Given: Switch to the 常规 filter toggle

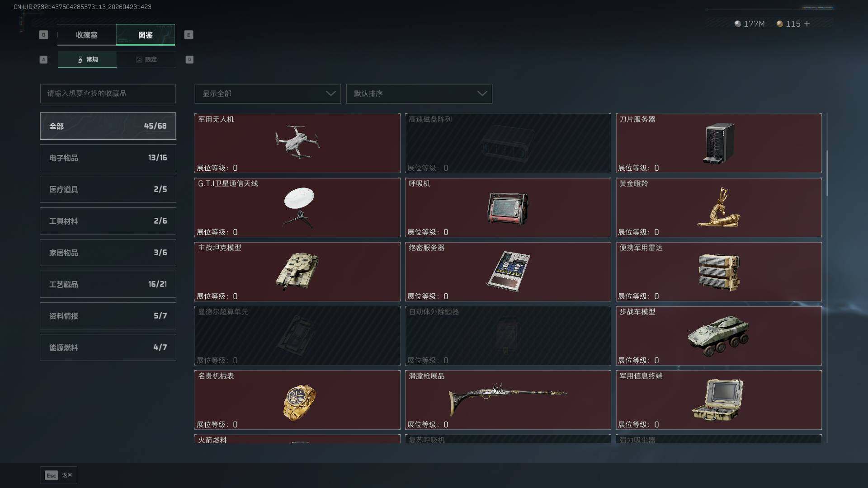Looking at the screenshot, I should [87, 60].
